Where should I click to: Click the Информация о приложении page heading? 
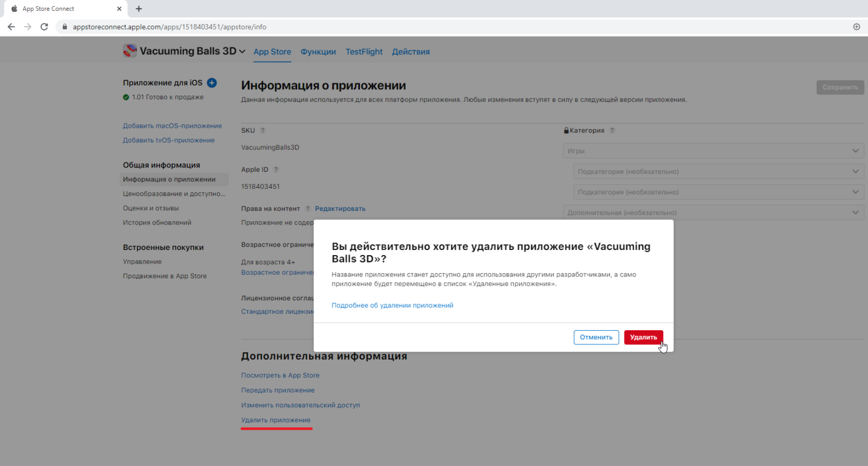coord(323,85)
